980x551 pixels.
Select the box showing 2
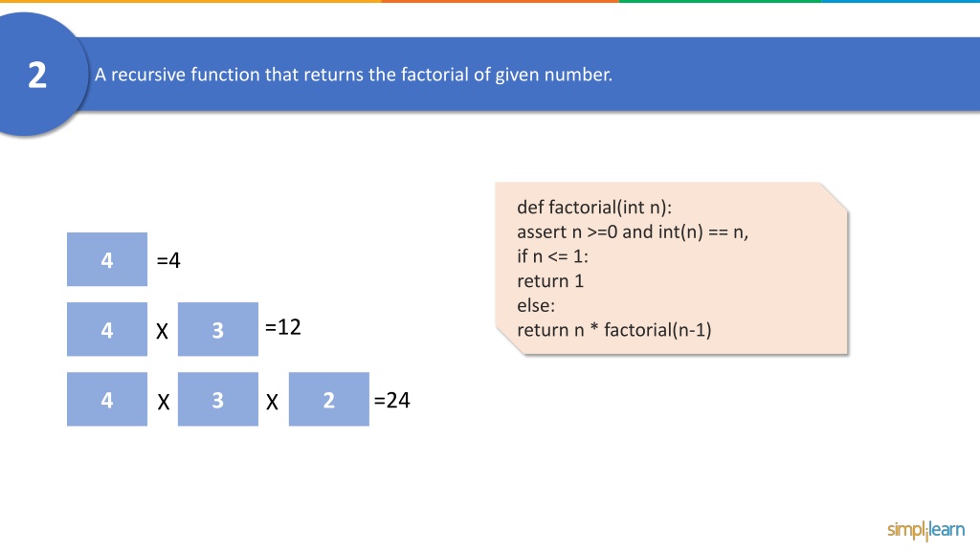tap(329, 399)
